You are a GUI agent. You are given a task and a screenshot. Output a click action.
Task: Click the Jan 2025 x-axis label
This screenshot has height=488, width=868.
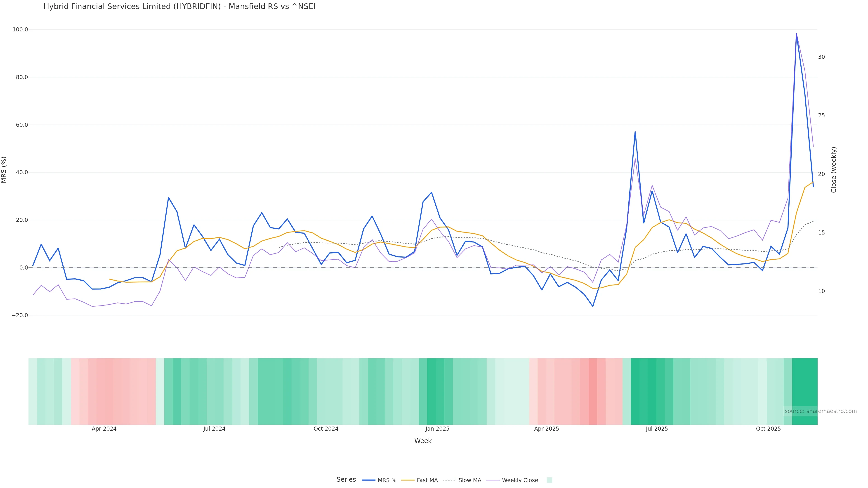coord(437,429)
